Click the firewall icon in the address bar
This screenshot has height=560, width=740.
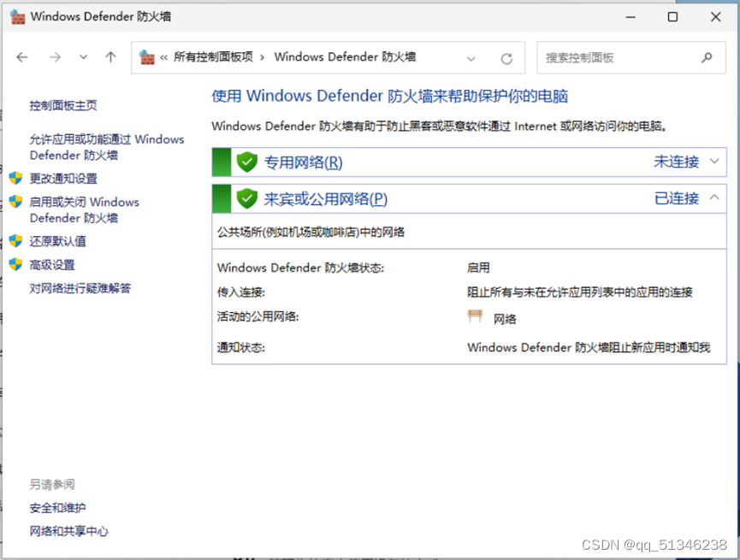(x=147, y=57)
